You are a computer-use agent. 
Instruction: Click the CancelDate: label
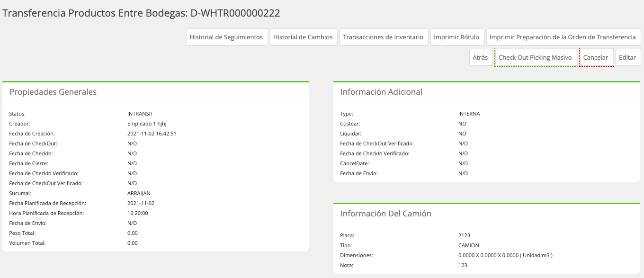[x=354, y=163]
